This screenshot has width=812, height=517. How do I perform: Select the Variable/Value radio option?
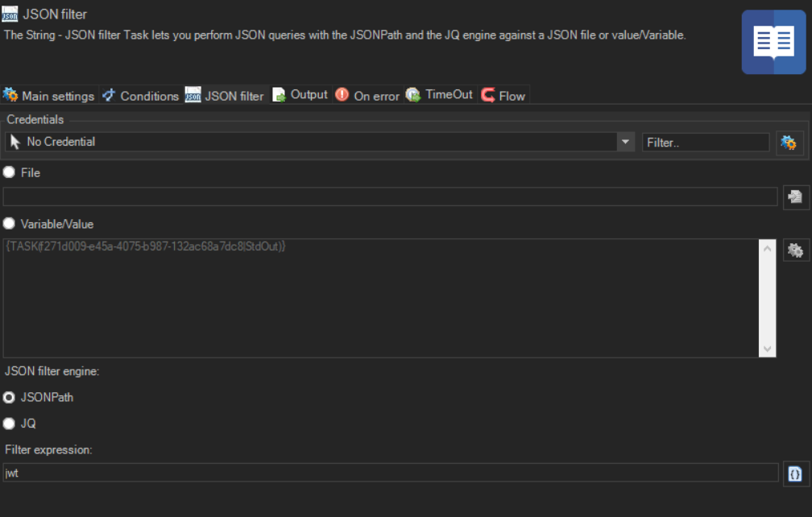[x=9, y=224]
